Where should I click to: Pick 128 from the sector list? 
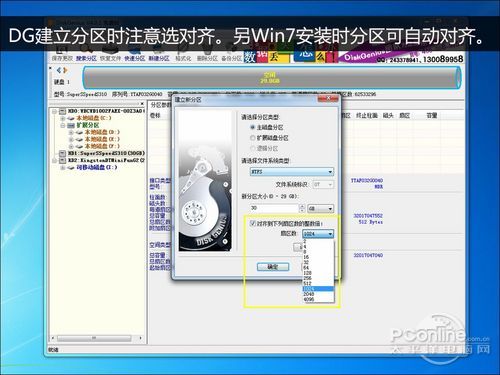click(318, 273)
